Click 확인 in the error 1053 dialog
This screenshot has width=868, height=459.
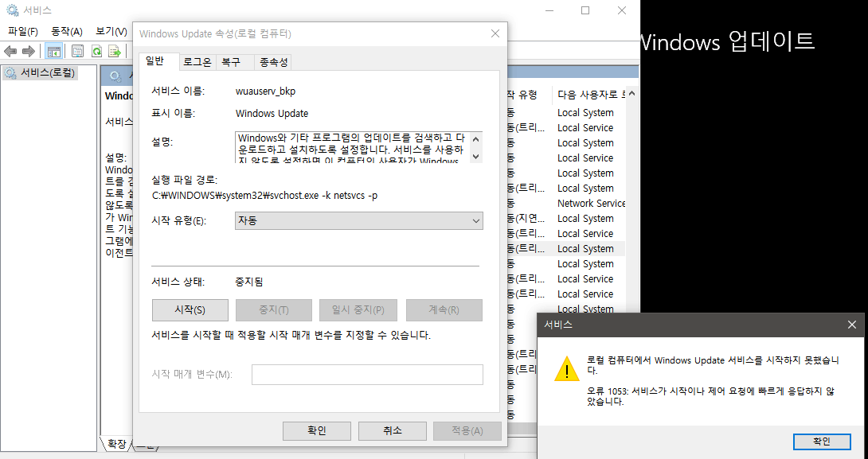click(x=822, y=441)
